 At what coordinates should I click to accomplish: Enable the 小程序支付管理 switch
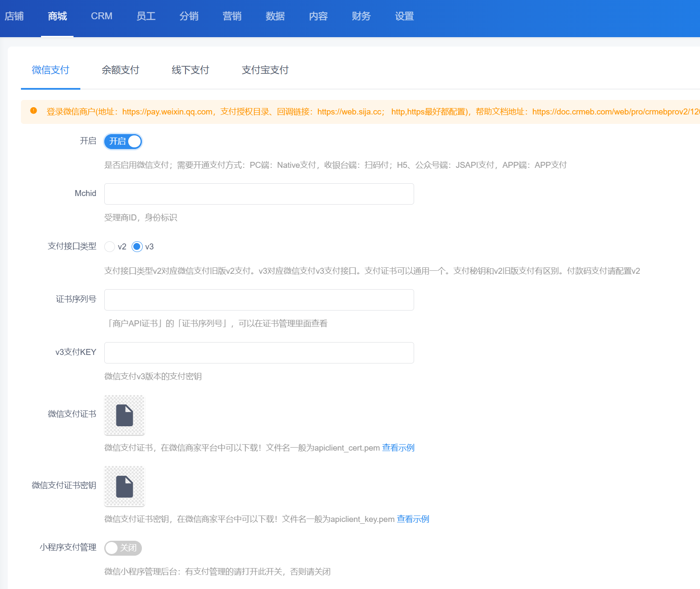pos(123,548)
